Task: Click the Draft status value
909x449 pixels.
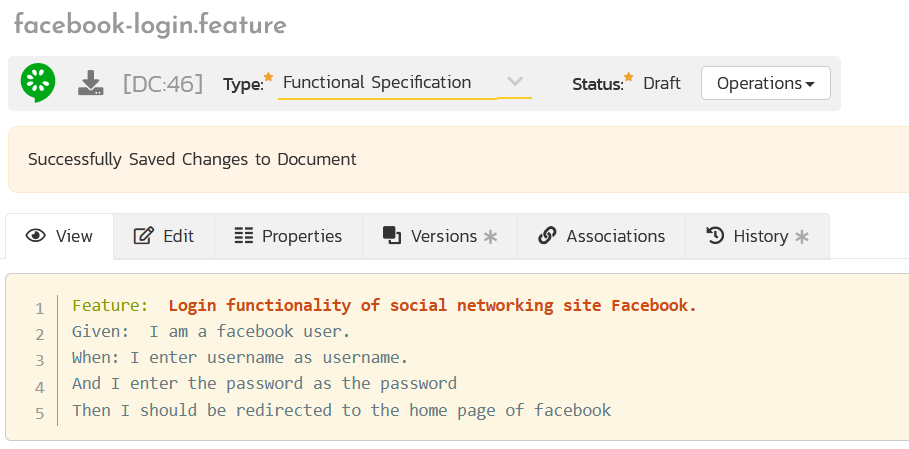Action: click(x=662, y=83)
